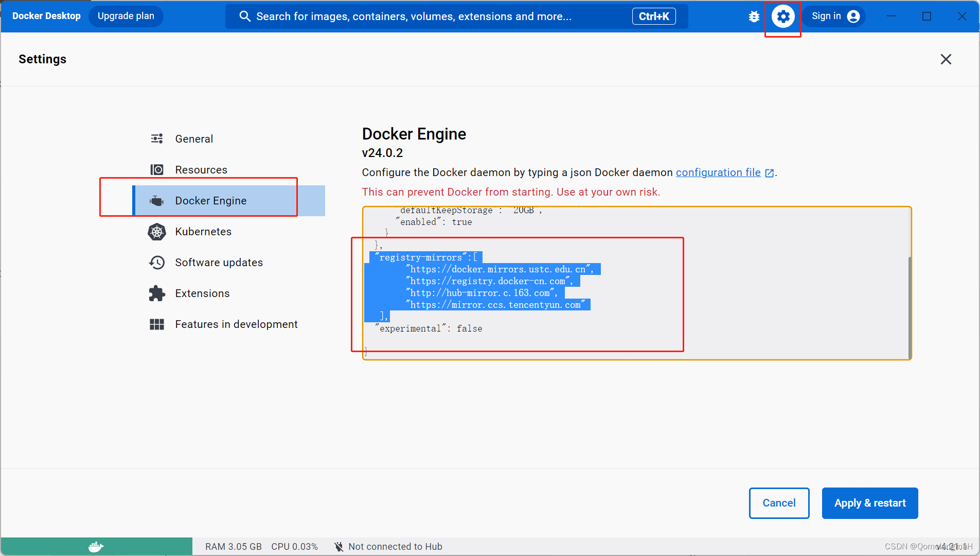This screenshot has height=556, width=980.
Task: Click the Software updates clock icon
Action: [x=157, y=263]
